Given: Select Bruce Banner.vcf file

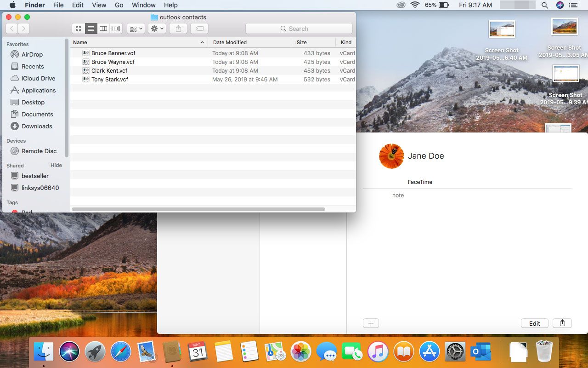Looking at the screenshot, I should coord(213,53).
